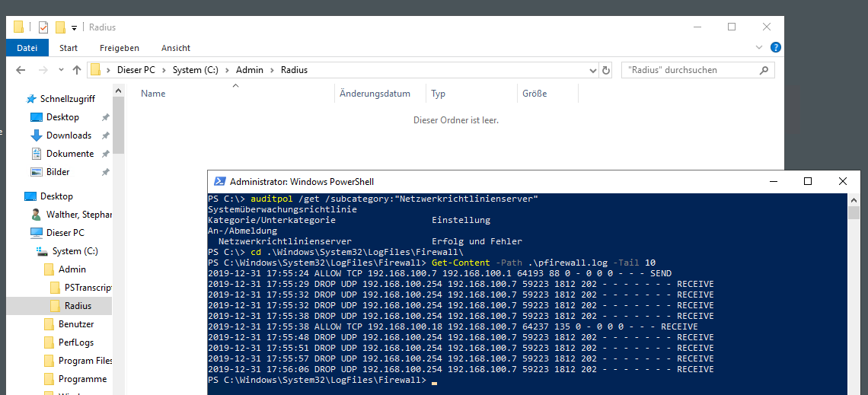The height and width of the screenshot is (395, 868).
Task: Switch to the Ansicht ribbon tab
Action: pos(176,48)
